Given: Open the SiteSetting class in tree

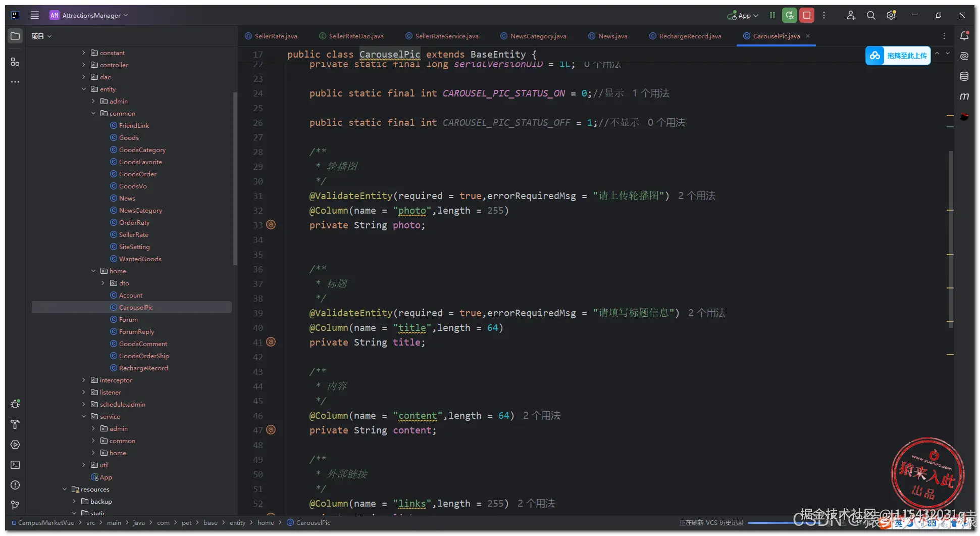Looking at the screenshot, I should 134,247.
